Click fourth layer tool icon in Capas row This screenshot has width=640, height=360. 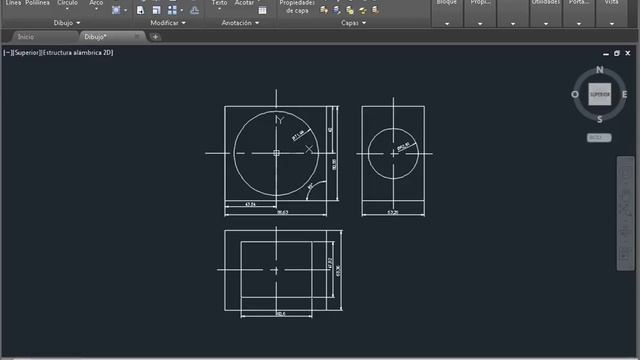pos(362,10)
